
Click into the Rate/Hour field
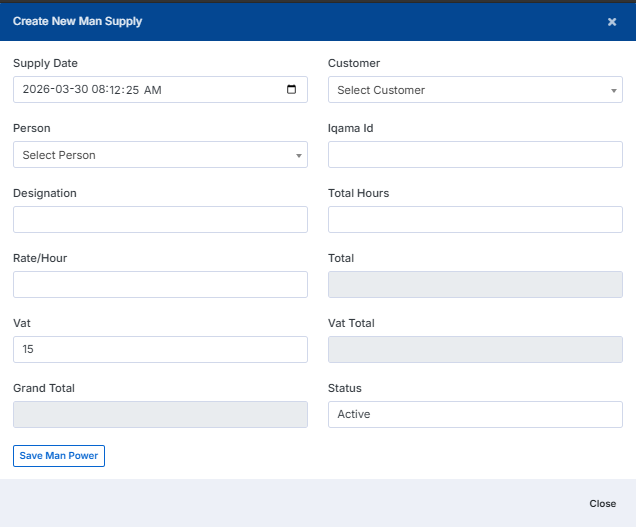[x=160, y=284]
